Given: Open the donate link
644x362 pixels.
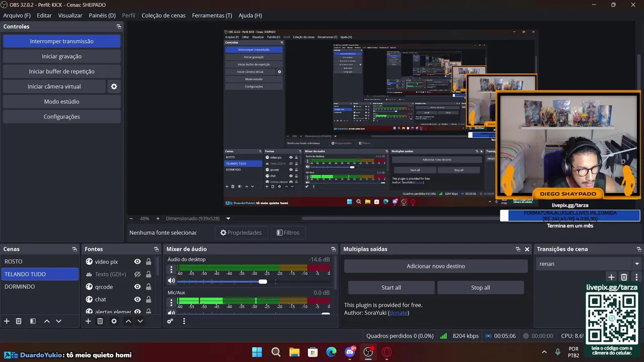Looking at the screenshot, I should pyautogui.click(x=398, y=313).
